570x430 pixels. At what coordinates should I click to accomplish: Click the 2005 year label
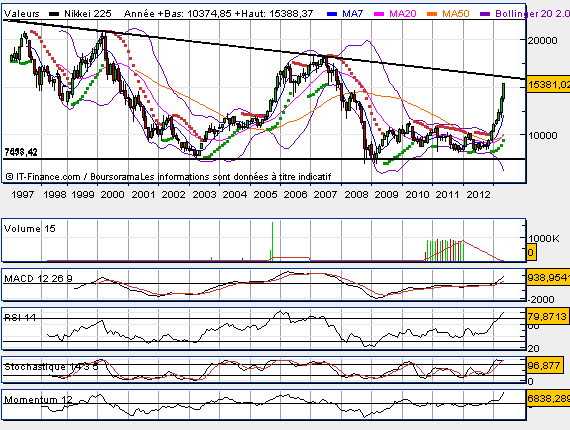265,194
